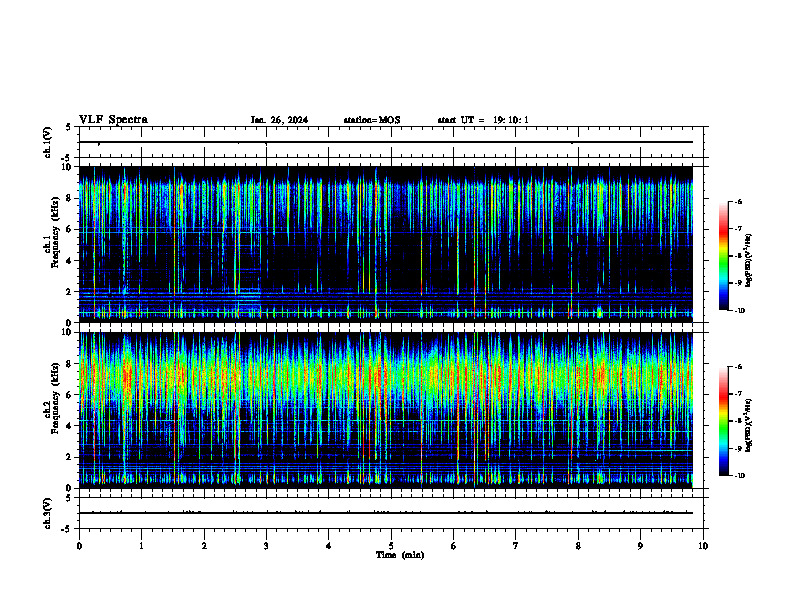The image size is (792, 612).
Task: Click time-axis tick label "1"
Action: pos(141,546)
